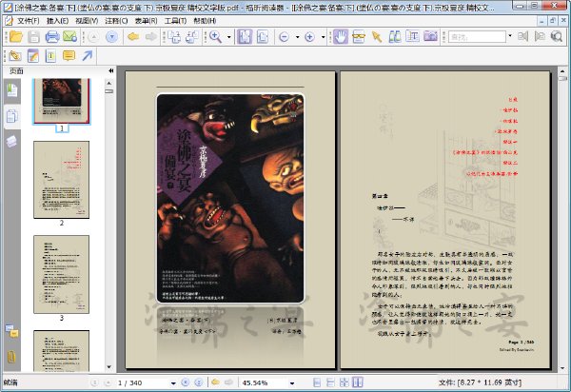
Task: Find the next search result
Action: 540,37
